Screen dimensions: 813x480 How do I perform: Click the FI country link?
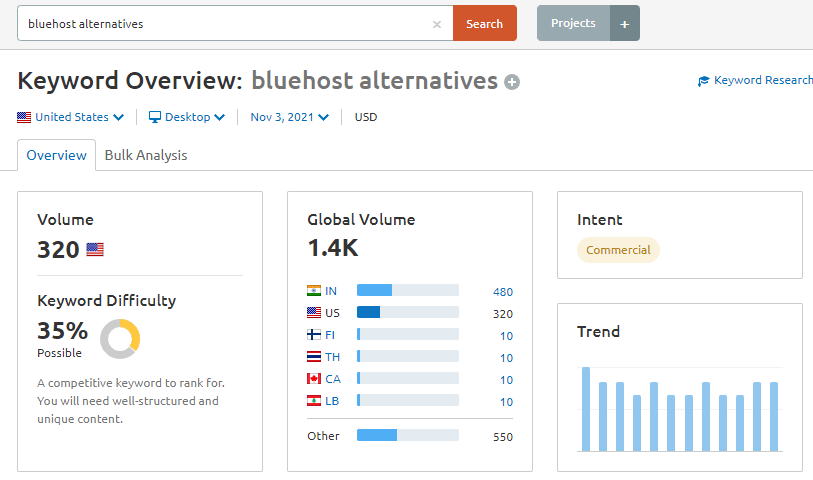tap(330, 335)
